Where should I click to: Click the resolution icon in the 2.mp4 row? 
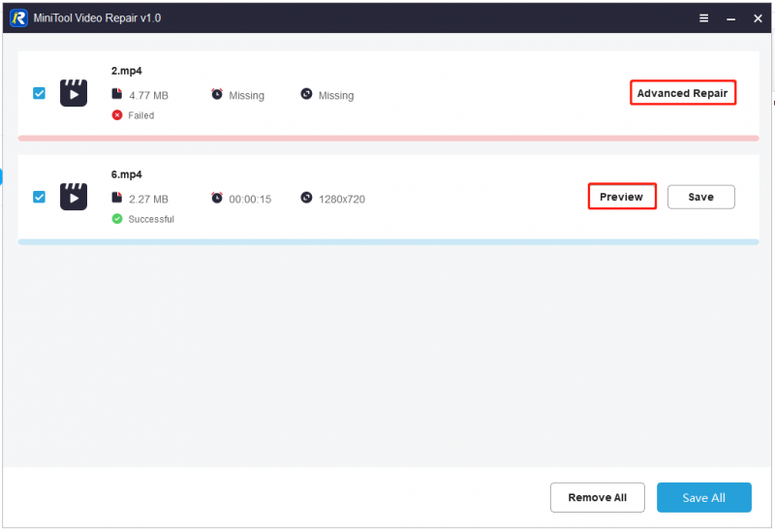click(x=306, y=94)
